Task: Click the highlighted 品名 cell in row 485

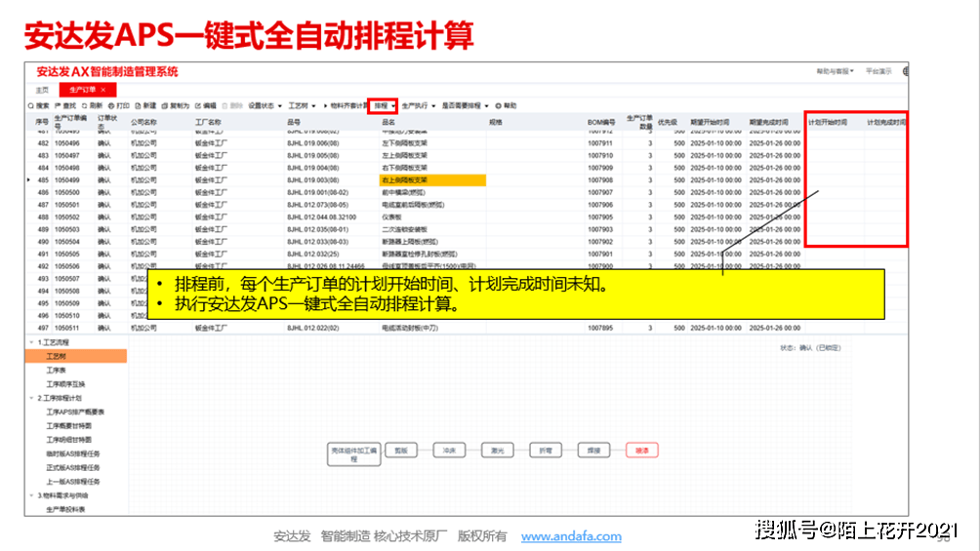Action: (432, 179)
